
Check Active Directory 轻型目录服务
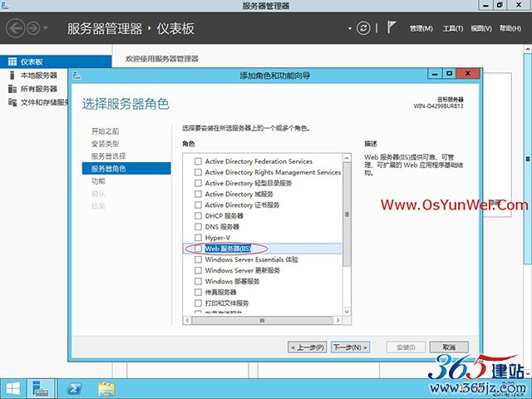(198, 183)
